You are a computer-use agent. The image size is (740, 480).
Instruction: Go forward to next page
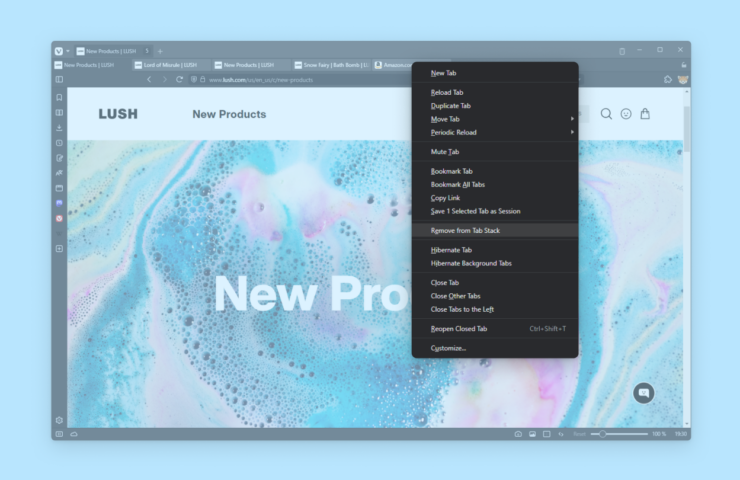pyautogui.click(x=164, y=79)
